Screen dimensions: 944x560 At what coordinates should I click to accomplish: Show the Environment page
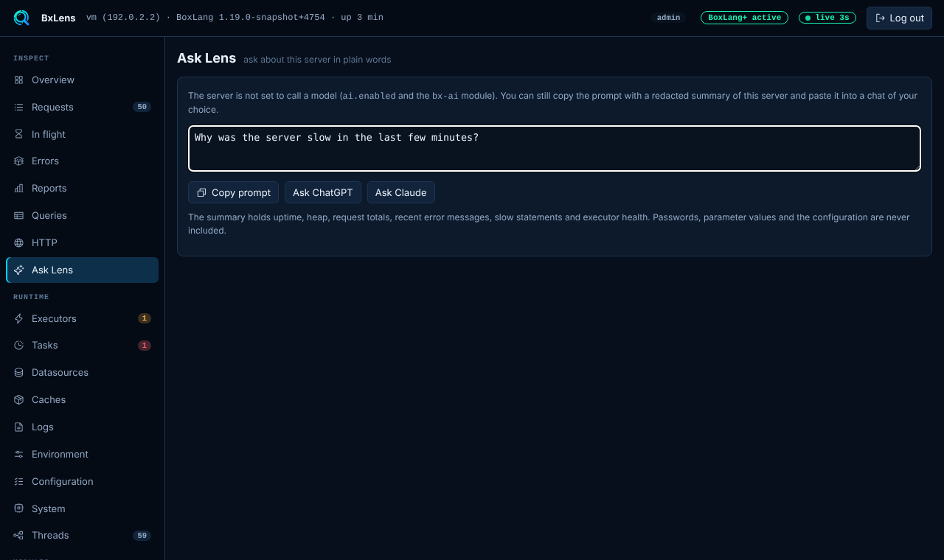[x=82, y=454]
